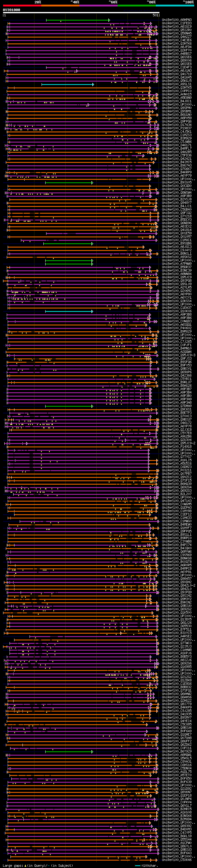Image resolution: width=197 pixels, height=868 pixels.
Task: Click the orange ~40% identity legend segment
Action: coord(60,6)
